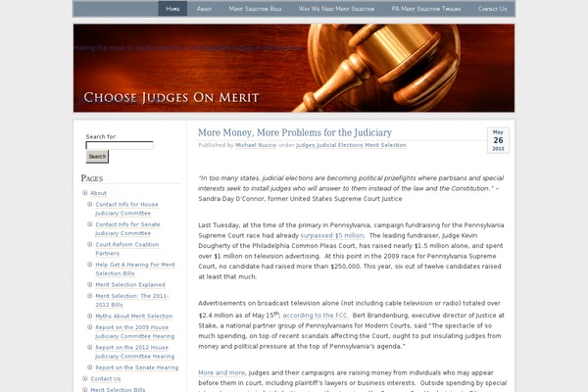This screenshot has width=588, height=392.
Task: Open Merit Selection Bills menu item
Action: [x=255, y=9]
